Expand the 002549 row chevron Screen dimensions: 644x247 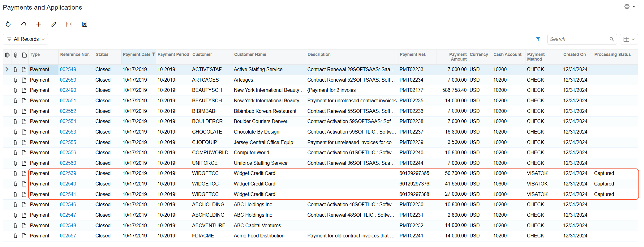7,70
